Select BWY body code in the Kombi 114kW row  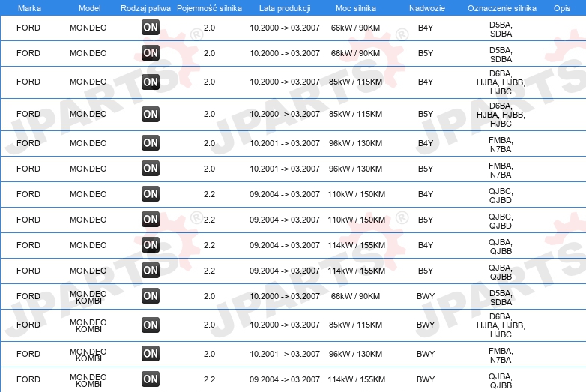426,379
